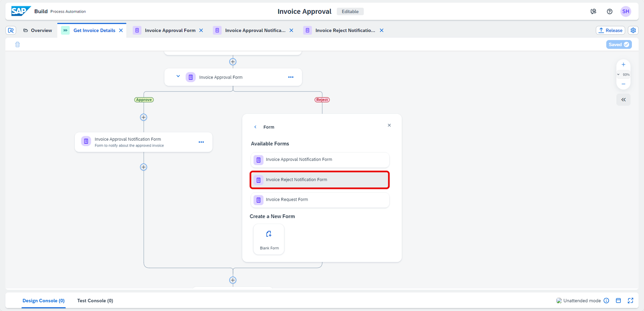Close the Invoice Approval Notification tab

291,30
